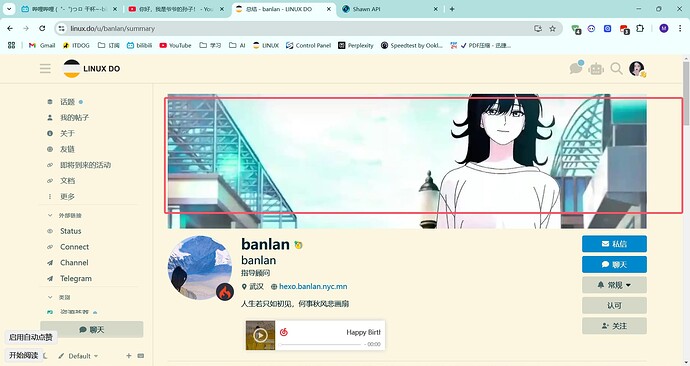
Task: Select the banlan - LINUX DO tab
Action: click(283, 9)
